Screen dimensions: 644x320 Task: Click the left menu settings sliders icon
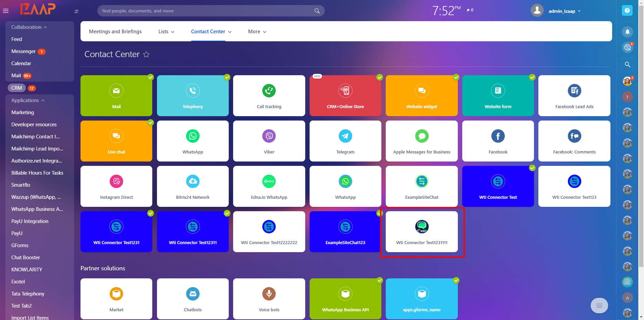pos(76,11)
